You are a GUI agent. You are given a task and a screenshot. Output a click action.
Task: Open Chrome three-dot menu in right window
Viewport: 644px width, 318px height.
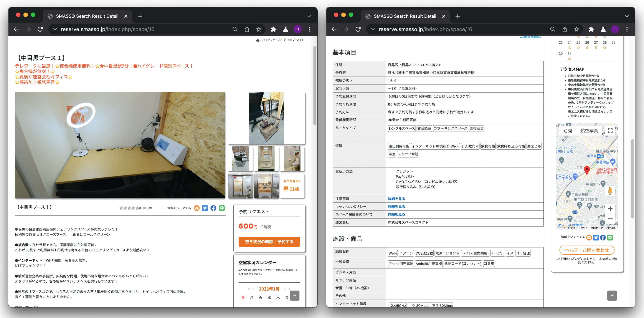point(627,29)
